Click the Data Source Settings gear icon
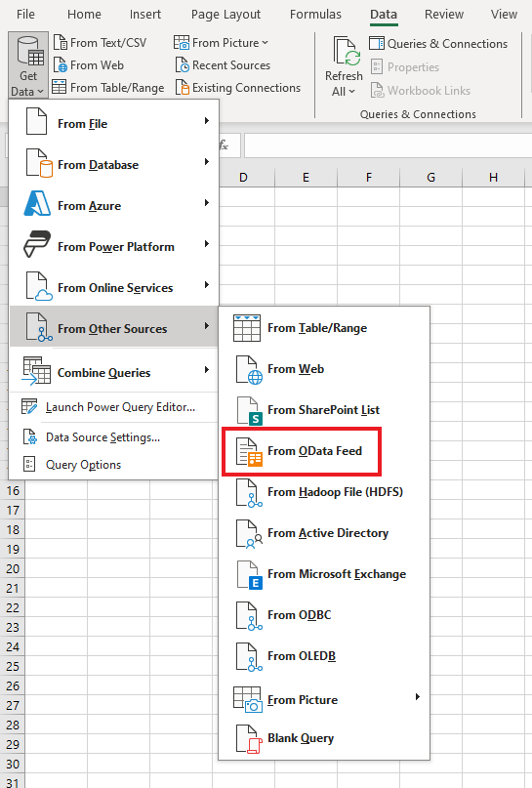The width and height of the screenshot is (532, 788). pos(30,436)
